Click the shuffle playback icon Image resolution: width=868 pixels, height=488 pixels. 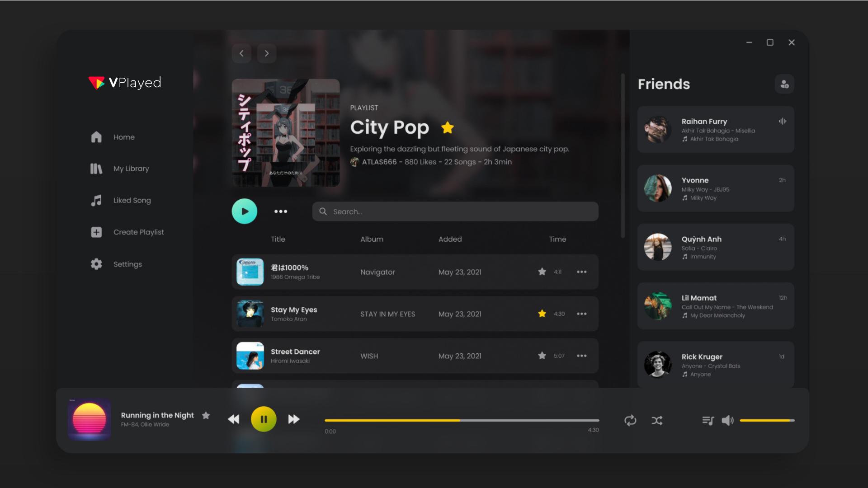pos(657,419)
